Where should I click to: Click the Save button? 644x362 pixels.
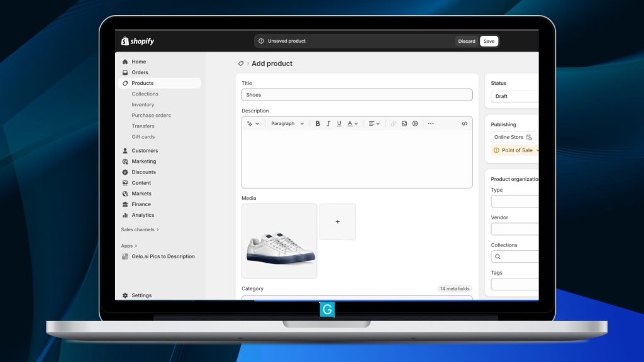pyautogui.click(x=489, y=41)
